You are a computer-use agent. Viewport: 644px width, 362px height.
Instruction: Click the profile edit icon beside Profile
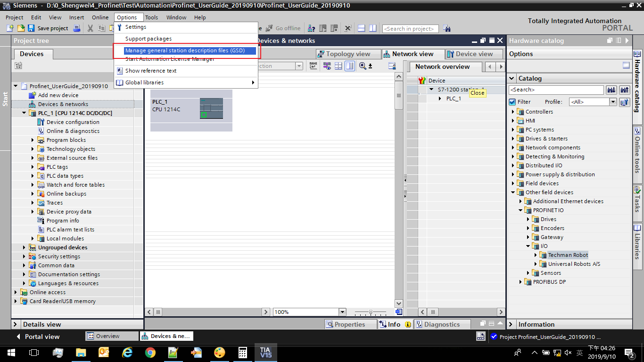tap(625, 102)
